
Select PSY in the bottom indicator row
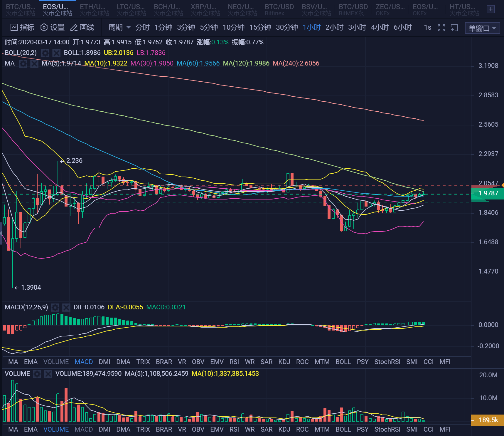pyautogui.click(x=363, y=430)
